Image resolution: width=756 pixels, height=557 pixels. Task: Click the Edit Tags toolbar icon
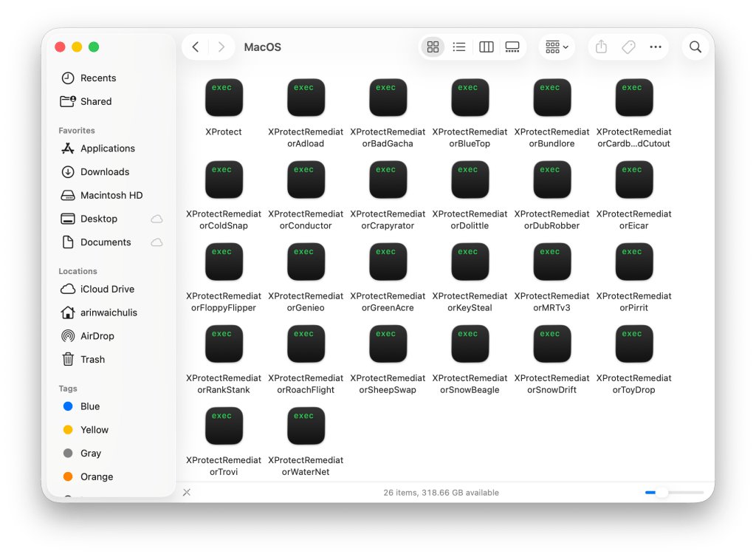pos(628,47)
